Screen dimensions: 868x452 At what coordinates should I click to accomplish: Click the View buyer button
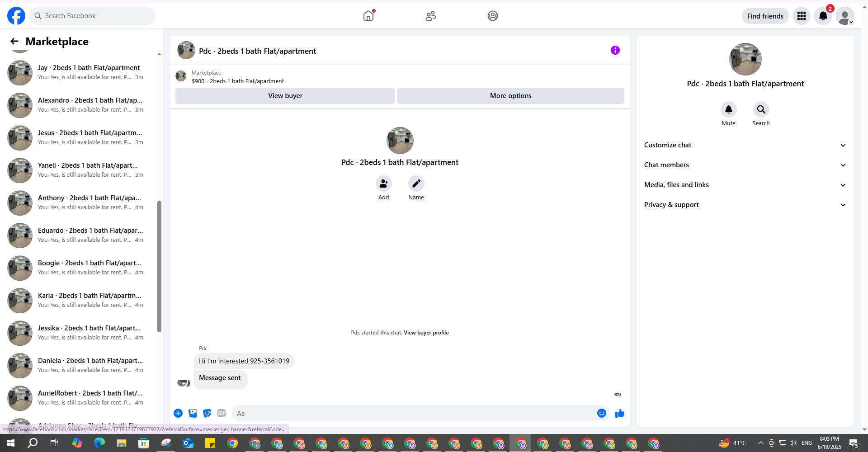[x=285, y=96]
